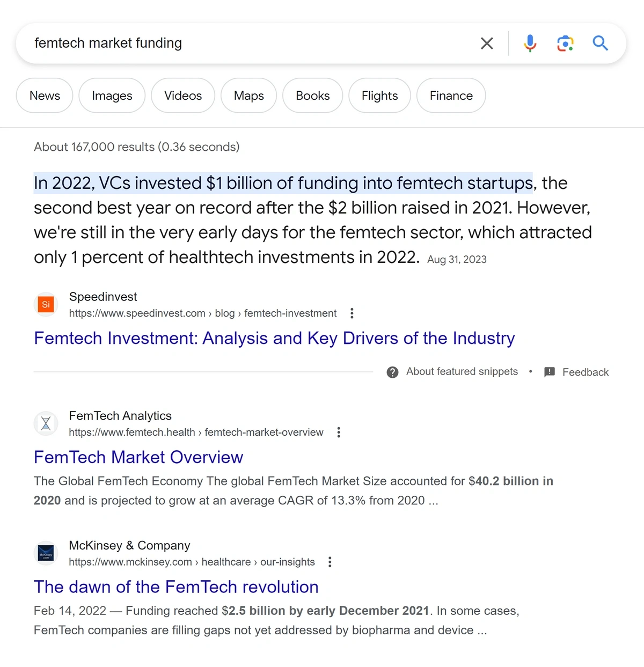Screen dimensions: 644x667
Task: Open the McKinsey & Company favicon
Action: coord(46,553)
